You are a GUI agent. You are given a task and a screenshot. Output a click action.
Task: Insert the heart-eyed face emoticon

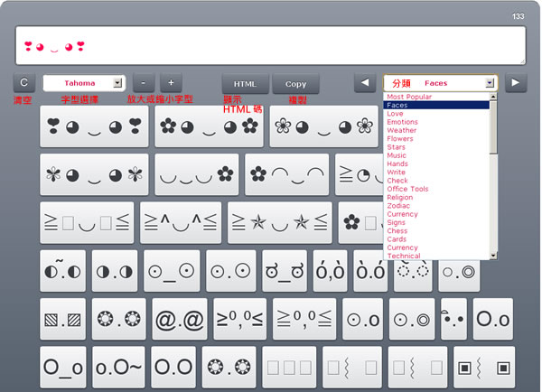94,126
